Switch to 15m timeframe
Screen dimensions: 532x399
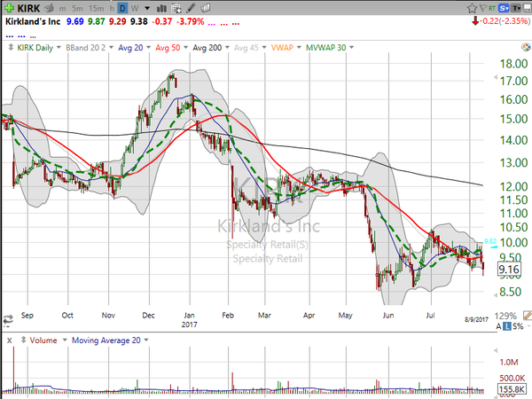(97, 8)
